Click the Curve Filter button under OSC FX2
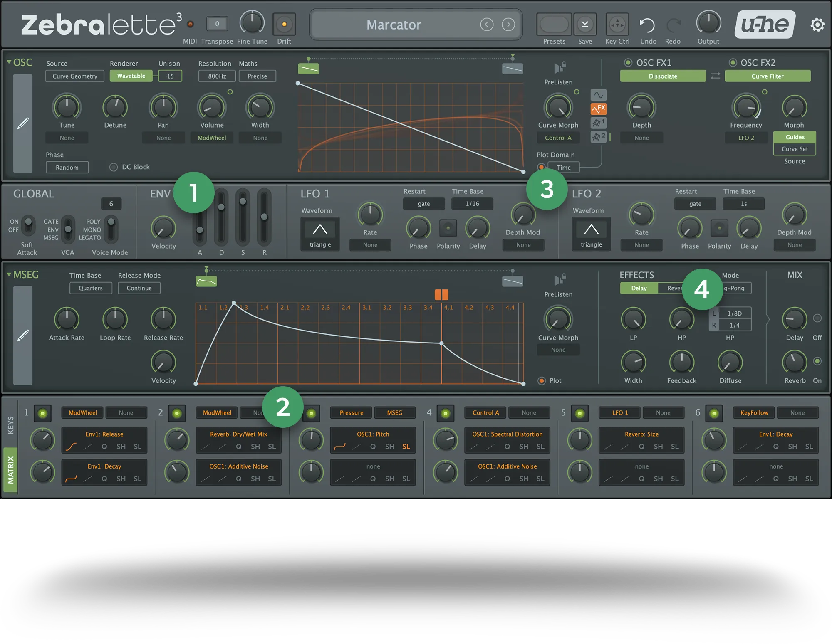 pyautogui.click(x=767, y=76)
